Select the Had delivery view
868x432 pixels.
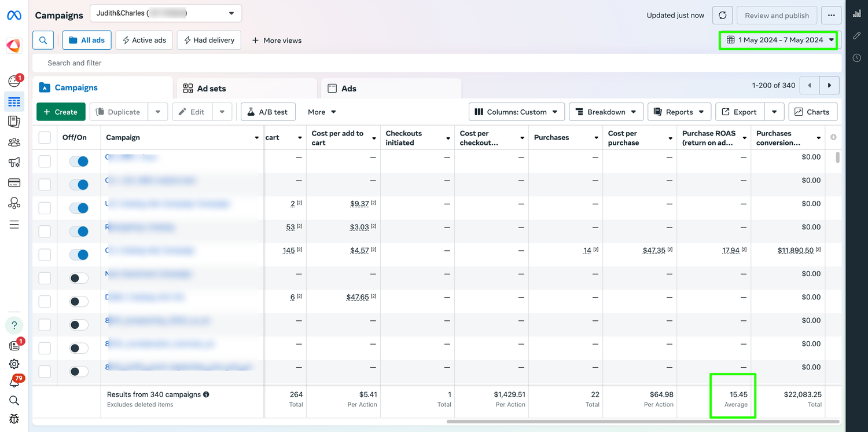click(209, 41)
